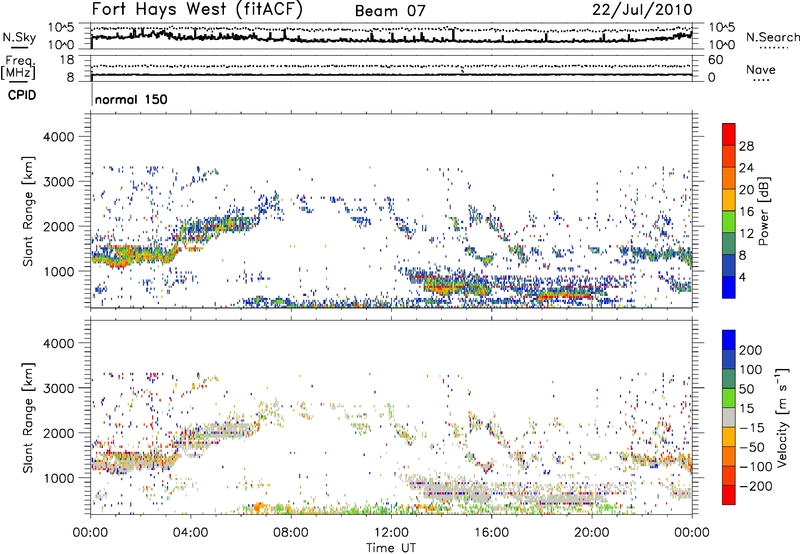
Task: Click the -15 tick on velocity colorbar
Action: pyautogui.click(x=752, y=428)
